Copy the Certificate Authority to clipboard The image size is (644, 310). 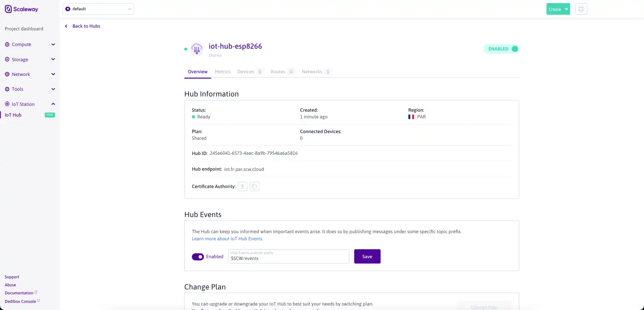[x=254, y=186]
